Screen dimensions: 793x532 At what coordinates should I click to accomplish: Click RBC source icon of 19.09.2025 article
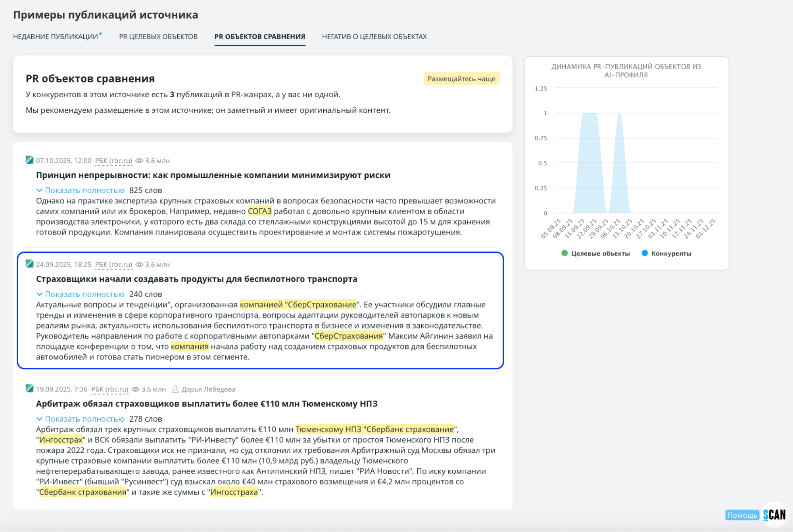(29, 388)
